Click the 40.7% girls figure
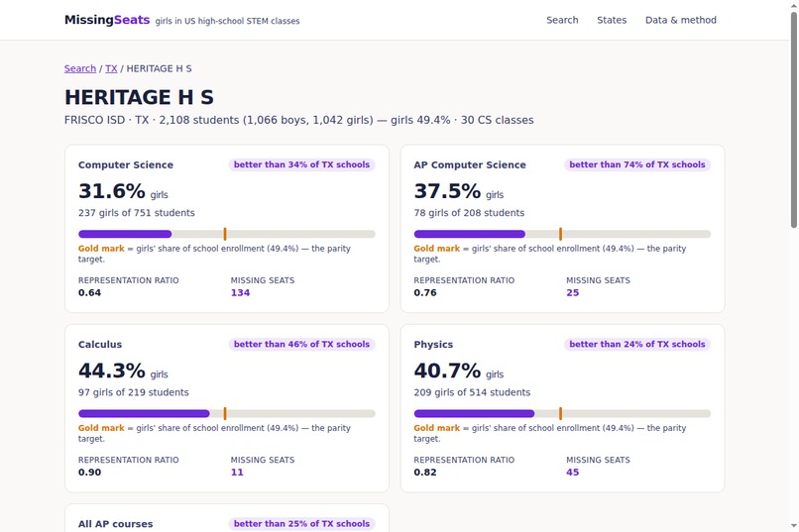Screen dimensions: 799x532 tap(459, 372)
